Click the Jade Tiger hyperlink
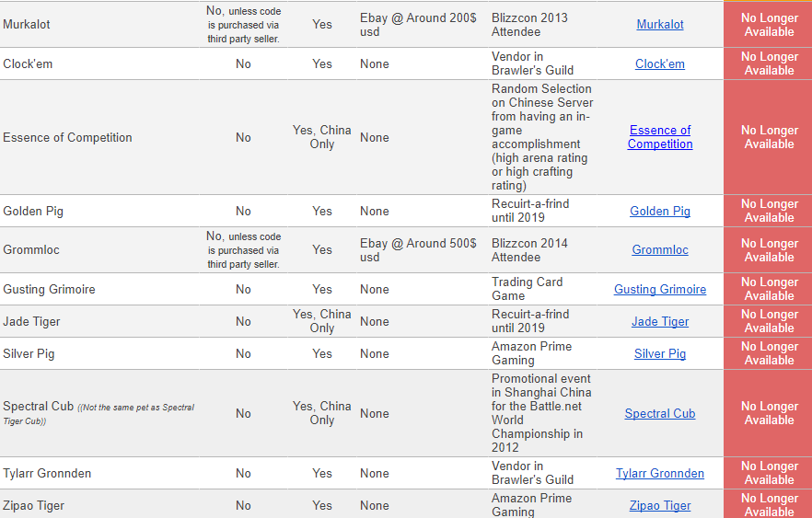Screen dimensions: 812x518 point(659,322)
